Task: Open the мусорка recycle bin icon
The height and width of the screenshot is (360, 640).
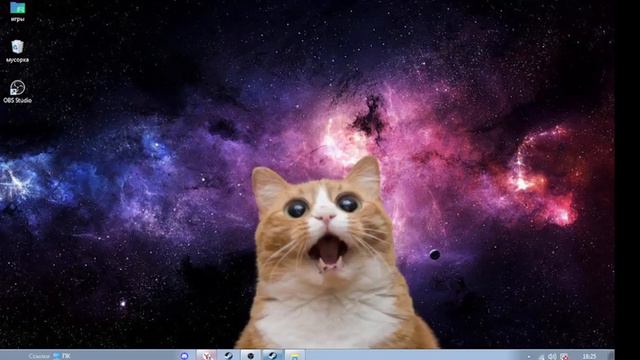Action: [18, 51]
